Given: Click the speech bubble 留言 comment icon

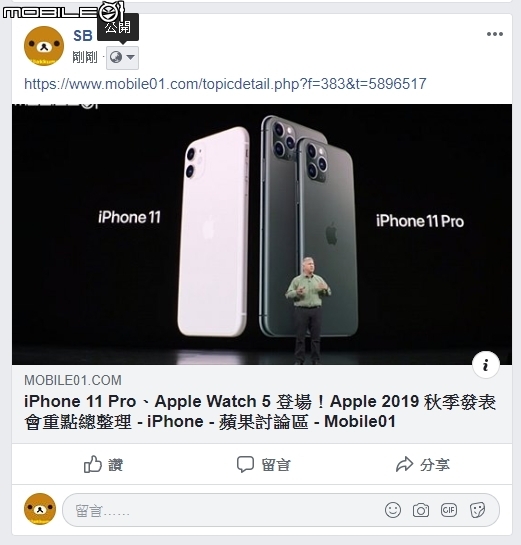Looking at the screenshot, I should [245, 464].
